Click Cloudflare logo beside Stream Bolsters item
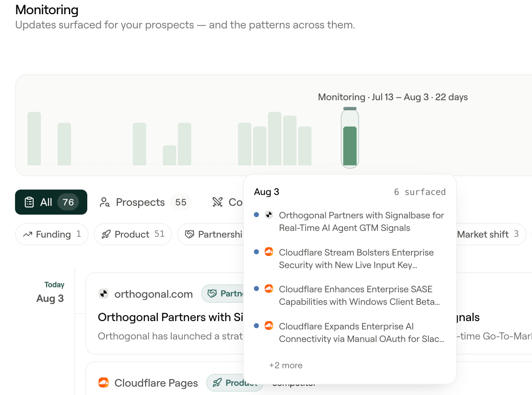The height and width of the screenshot is (395, 532). click(x=269, y=252)
